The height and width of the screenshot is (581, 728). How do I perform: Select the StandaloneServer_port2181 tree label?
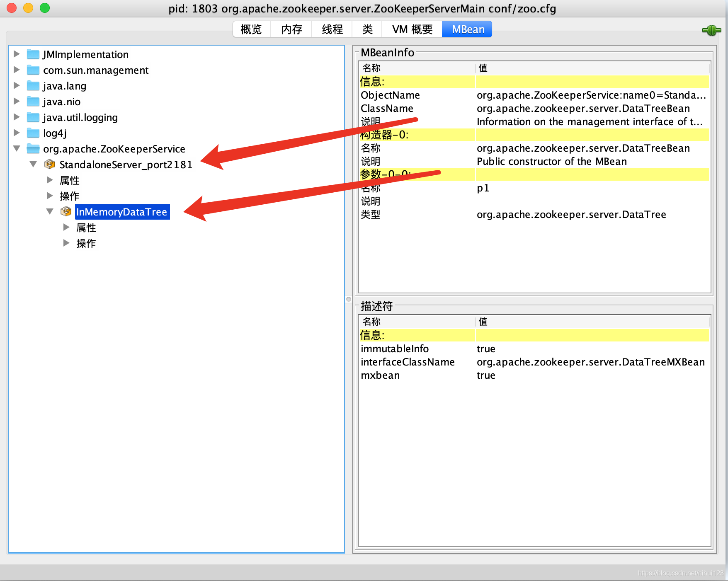coord(126,165)
